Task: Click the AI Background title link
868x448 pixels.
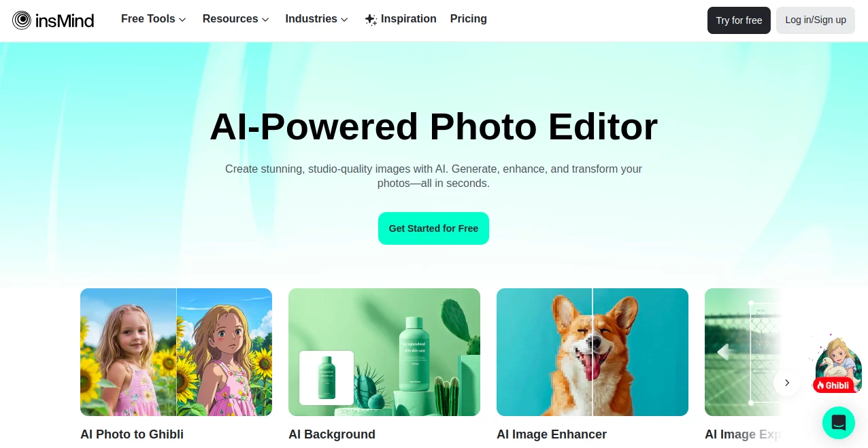Action: (332, 434)
